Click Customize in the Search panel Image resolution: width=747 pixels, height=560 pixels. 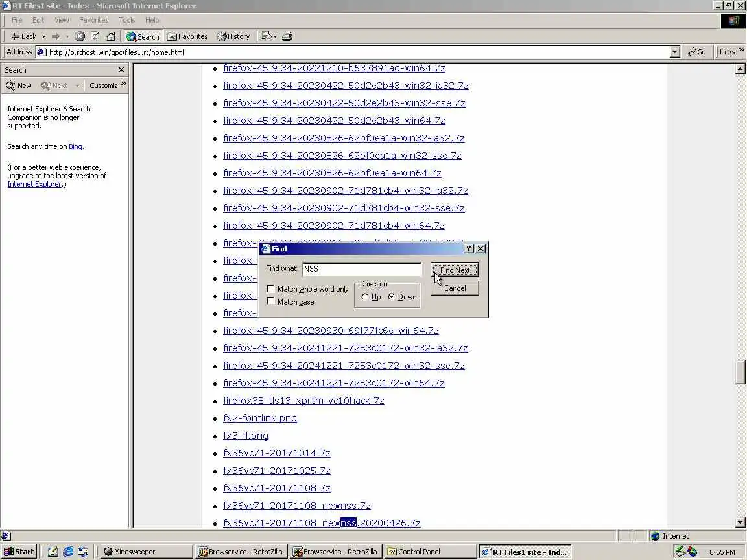[x=103, y=86]
